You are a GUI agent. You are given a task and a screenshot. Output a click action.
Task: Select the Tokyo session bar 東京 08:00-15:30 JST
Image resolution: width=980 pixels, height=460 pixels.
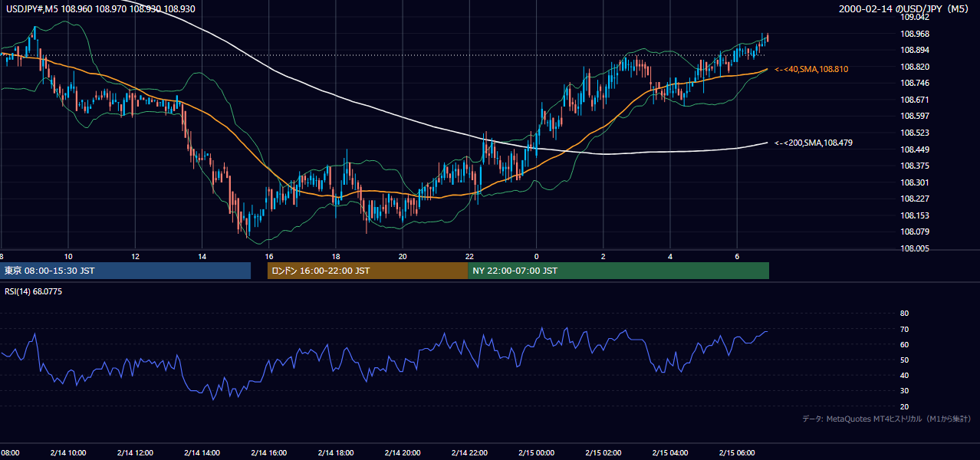pos(125,271)
